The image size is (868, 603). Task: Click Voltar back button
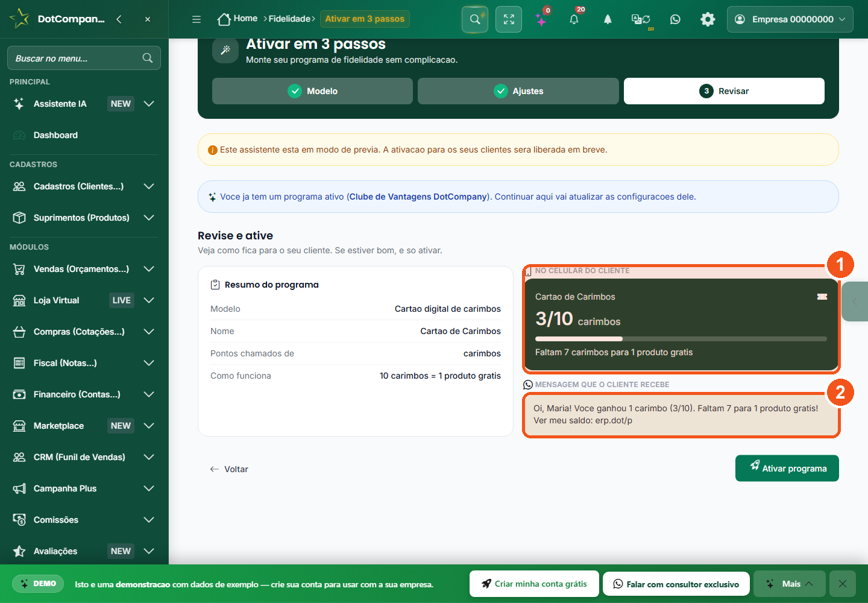click(x=229, y=469)
